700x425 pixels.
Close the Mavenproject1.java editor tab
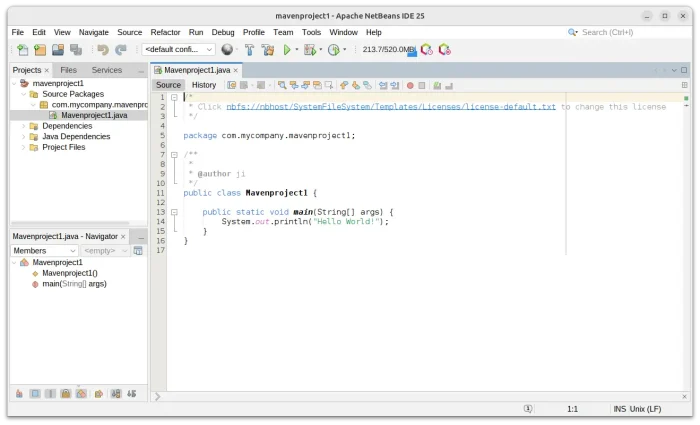coord(236,71)
